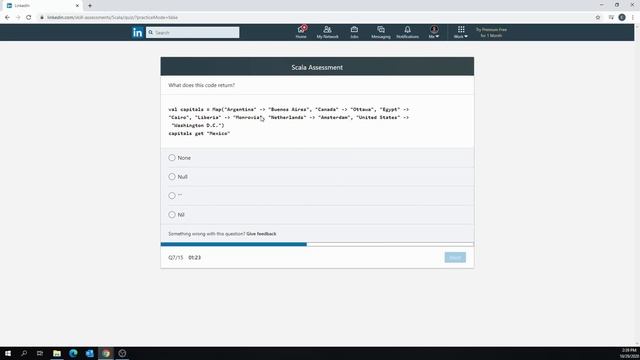Open My Network icon
Image resolution: width=640 pixels, height=360 pixels.
click(x=327, y=32)
